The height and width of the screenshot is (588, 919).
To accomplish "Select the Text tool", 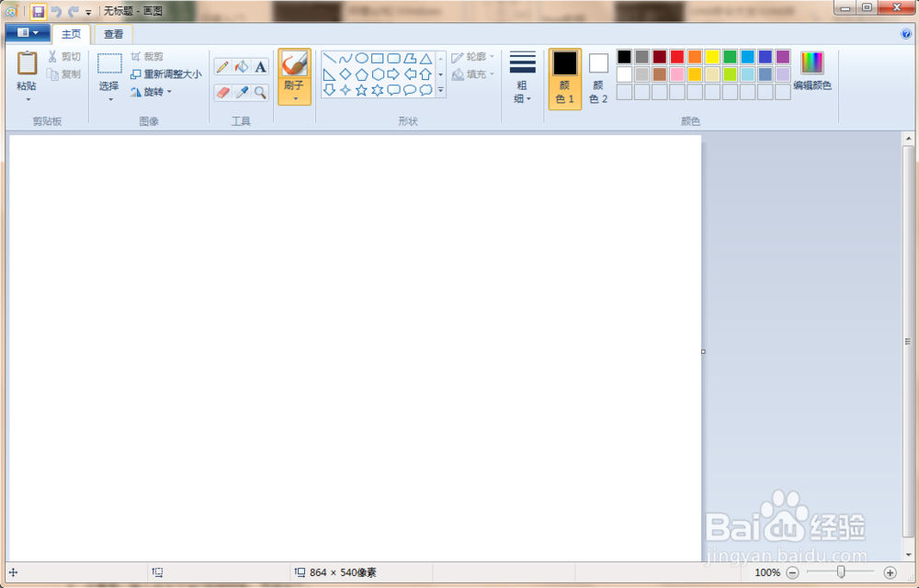I will (260, 67).
